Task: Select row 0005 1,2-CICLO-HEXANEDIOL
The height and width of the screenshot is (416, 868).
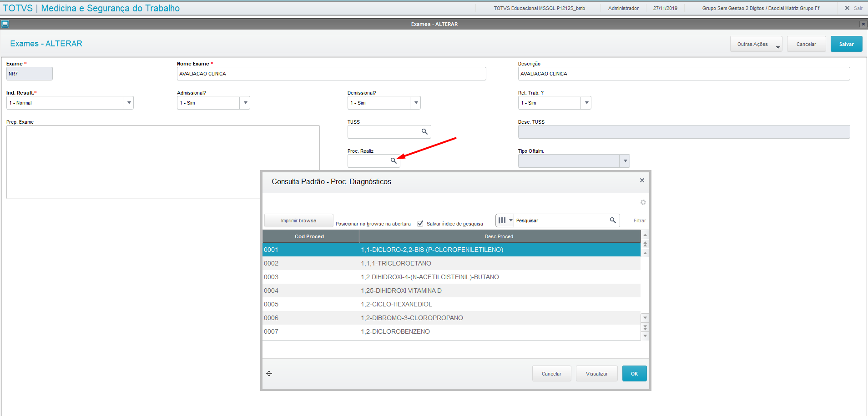Action: pyautogui.click(x=451, y=304)
